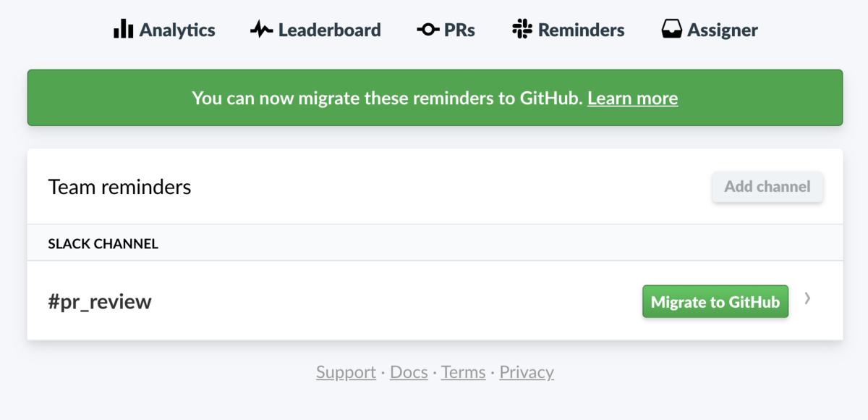Open the Privacy link

[x=526, y=371]
